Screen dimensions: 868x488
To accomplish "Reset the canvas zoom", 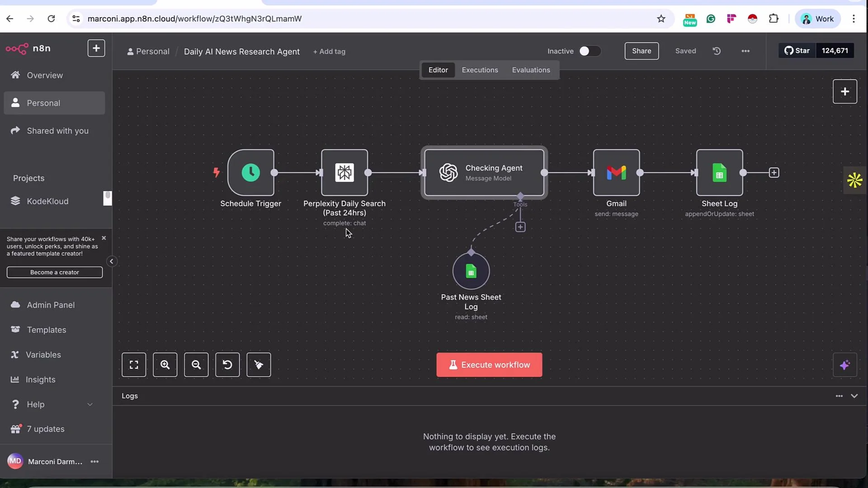I will (x=227, y=365).
